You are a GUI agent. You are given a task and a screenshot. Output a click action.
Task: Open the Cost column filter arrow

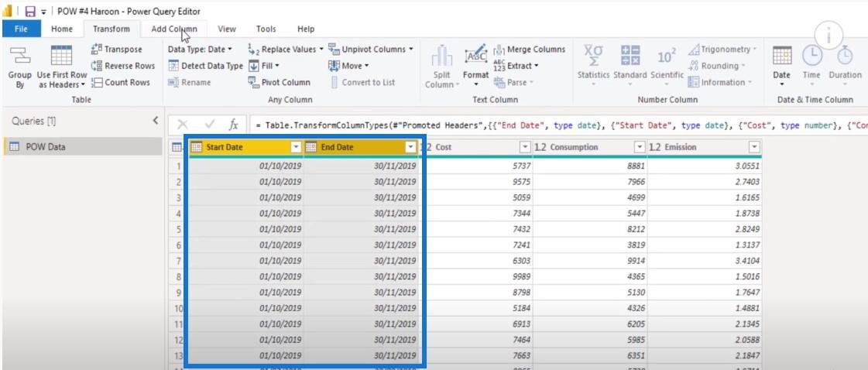tap(525, 147)
